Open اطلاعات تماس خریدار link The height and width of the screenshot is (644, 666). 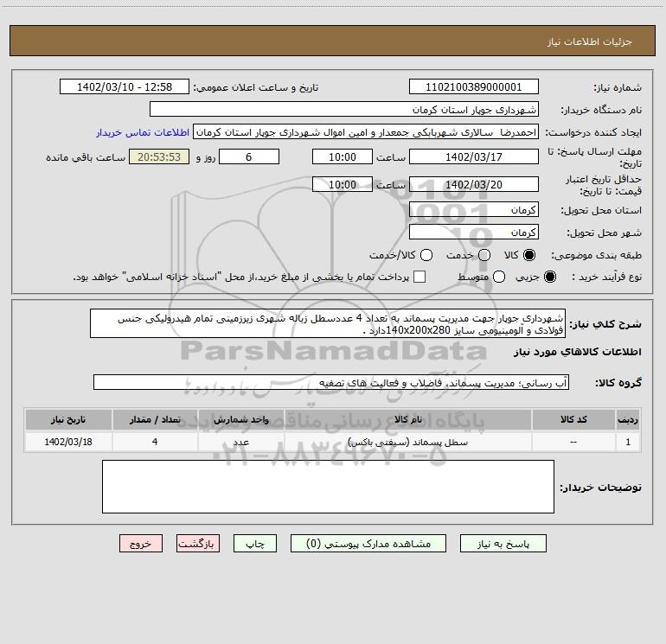click(143, 132)
